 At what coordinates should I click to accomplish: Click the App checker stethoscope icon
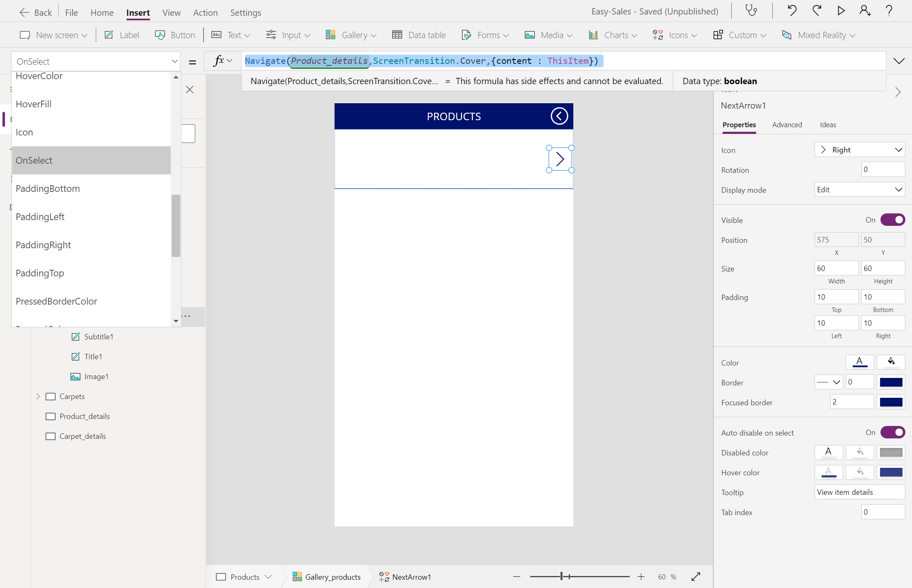[x=751, y=10]
